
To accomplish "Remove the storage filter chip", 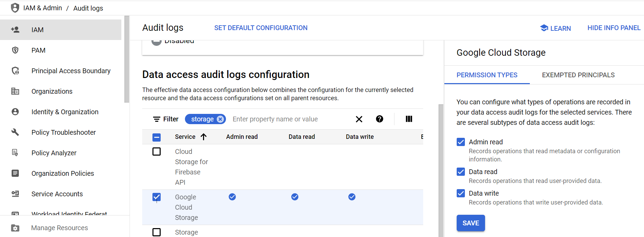I will pyautogui.click(x=220, y=119).
